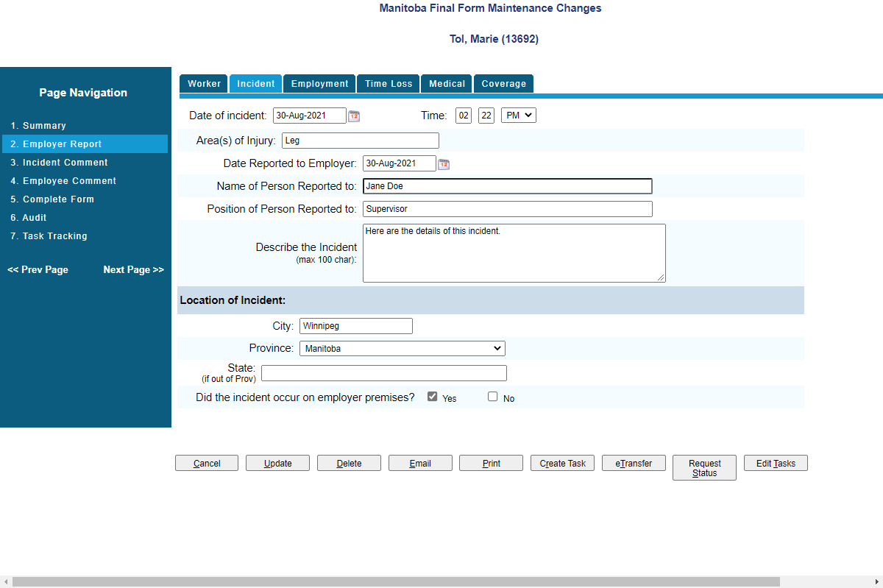Click the Describe the Incident text area
This screenshot has width=883, height=588.
coord(514,252)
